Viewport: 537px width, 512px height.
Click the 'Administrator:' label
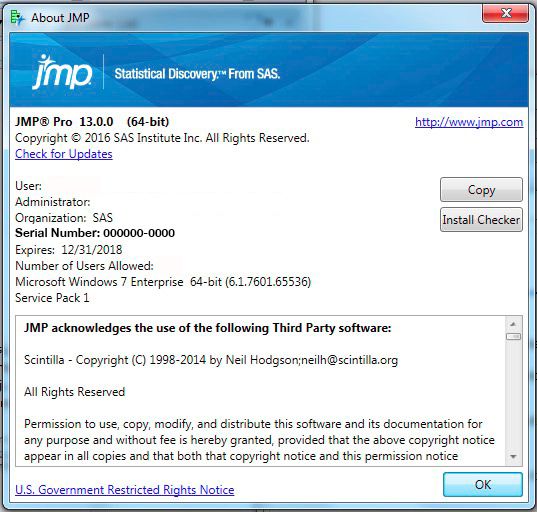(53, 202)
